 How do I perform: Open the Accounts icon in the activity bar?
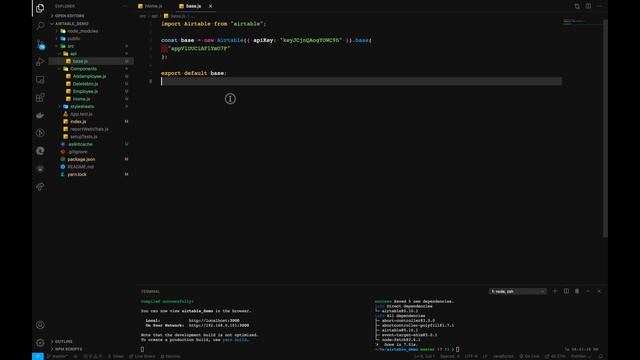pyautogui.click(x=40, y=325)
